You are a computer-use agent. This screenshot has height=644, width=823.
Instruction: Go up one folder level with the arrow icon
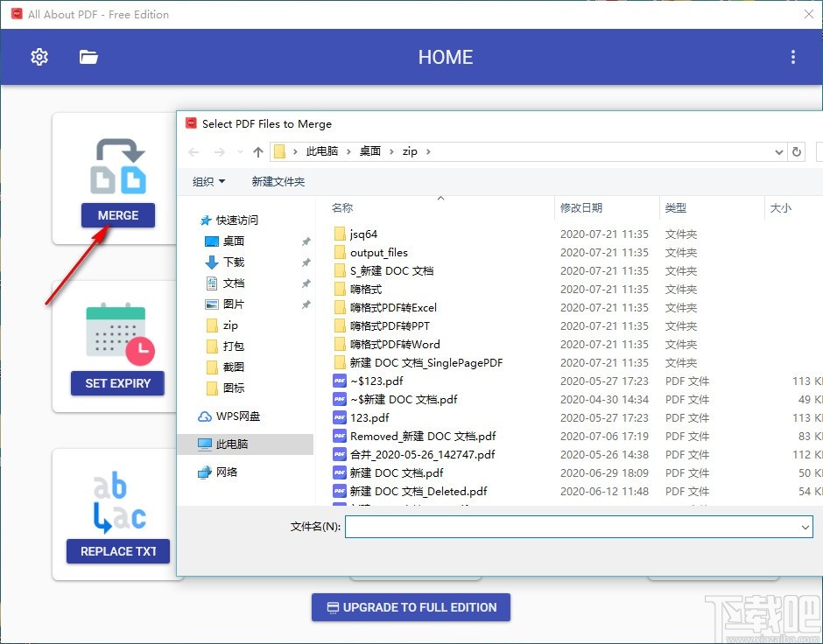coord(258,151)
